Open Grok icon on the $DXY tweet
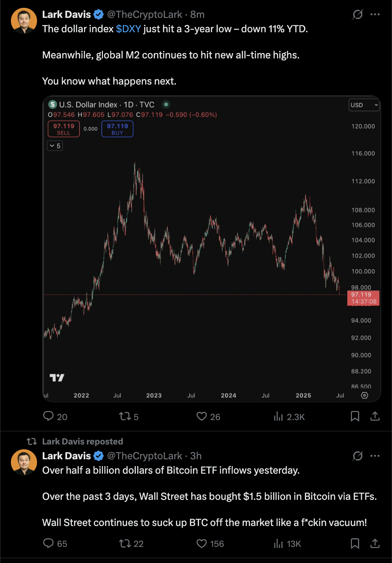This screenshot has width=392, height=563. 357,15
